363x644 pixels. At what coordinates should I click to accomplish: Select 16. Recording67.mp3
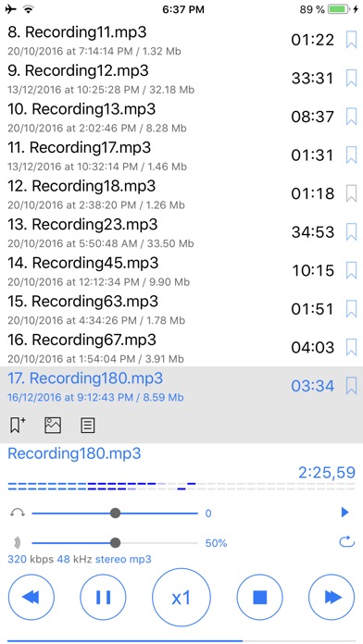tap(181, 348)
